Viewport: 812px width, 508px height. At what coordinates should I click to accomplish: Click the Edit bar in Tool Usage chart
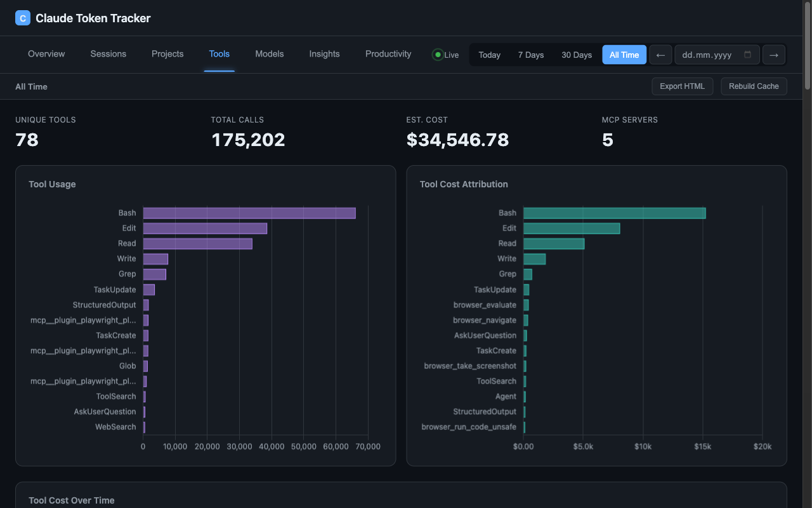click(205, 228)
